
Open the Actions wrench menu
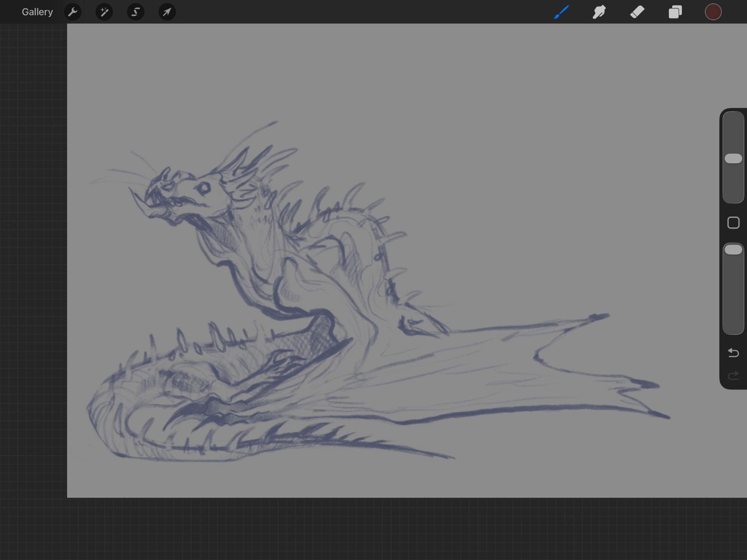tap(73, 12)
